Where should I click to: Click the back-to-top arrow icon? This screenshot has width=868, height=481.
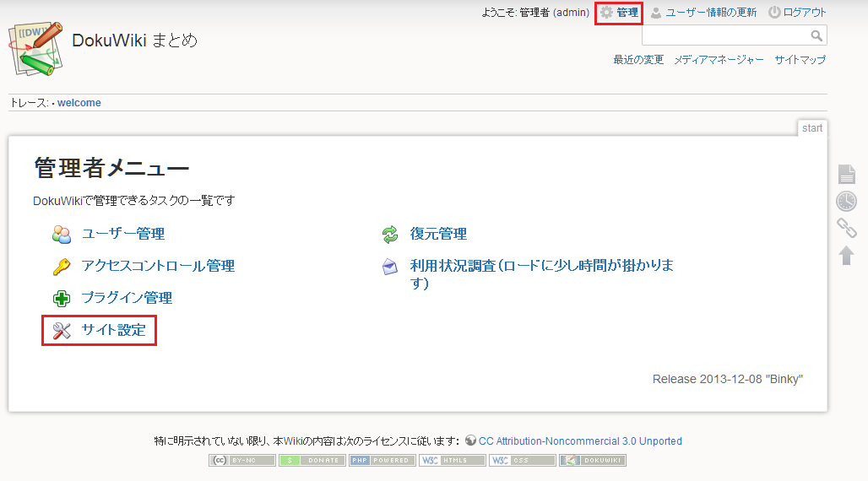click(846, 255)
